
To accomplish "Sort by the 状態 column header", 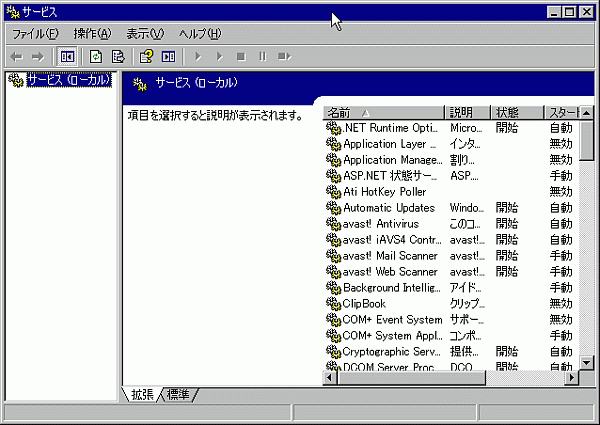I will [x=517, y=112].
